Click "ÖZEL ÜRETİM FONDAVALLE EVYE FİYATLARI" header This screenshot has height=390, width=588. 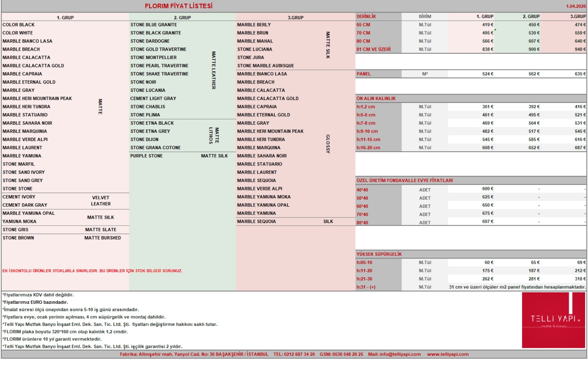tap(404, 180)
